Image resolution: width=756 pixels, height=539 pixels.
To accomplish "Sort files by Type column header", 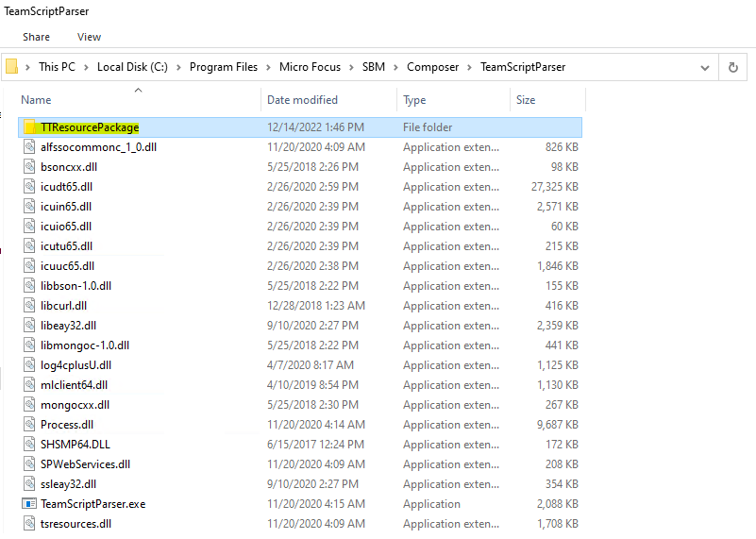I will pos(414,100).
